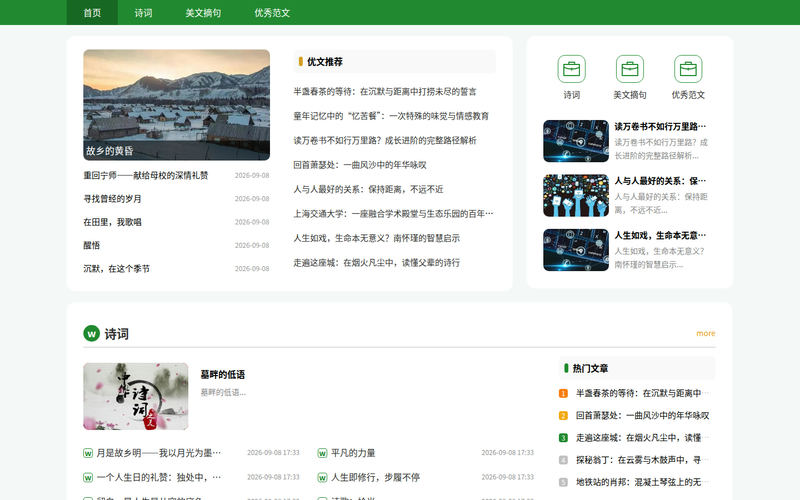
Task: Open the 诗词 briefcase icon shortcut
Action: (571, 69)
